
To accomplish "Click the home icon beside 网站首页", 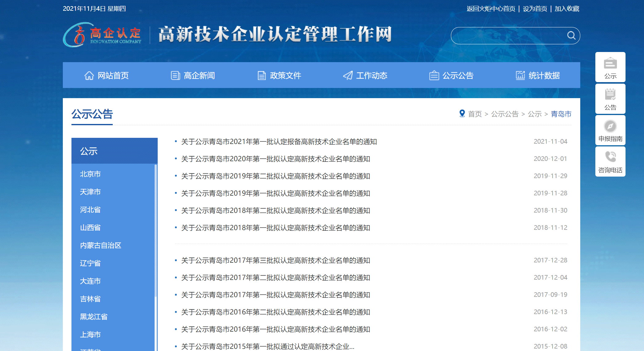I will click(x=89, y=75).
